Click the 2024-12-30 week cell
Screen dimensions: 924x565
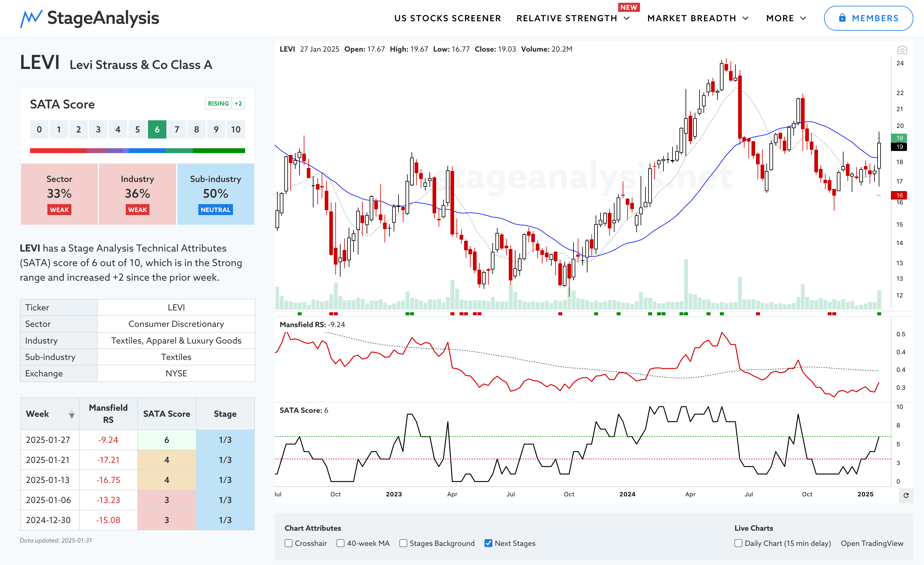point(50,520)
